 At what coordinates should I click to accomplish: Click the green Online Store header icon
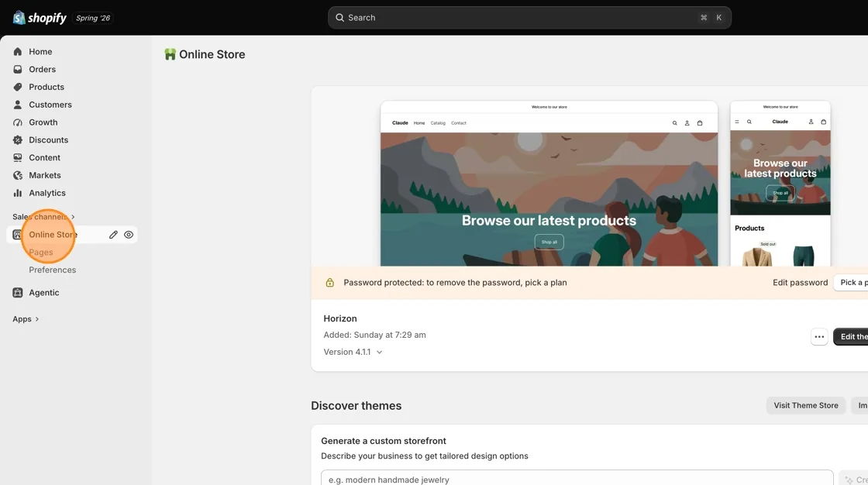(x=170, y=54)
